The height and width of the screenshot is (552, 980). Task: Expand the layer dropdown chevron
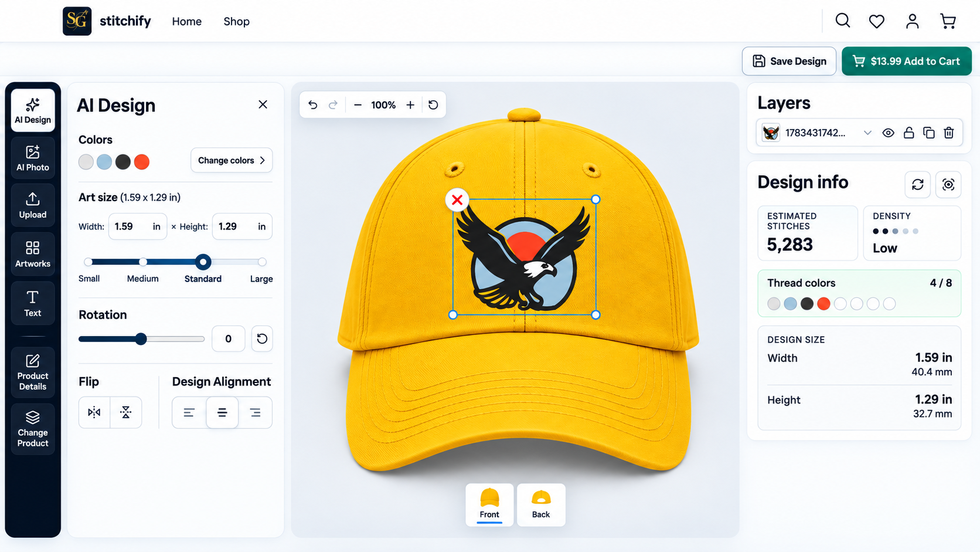(x=867, y=133)
